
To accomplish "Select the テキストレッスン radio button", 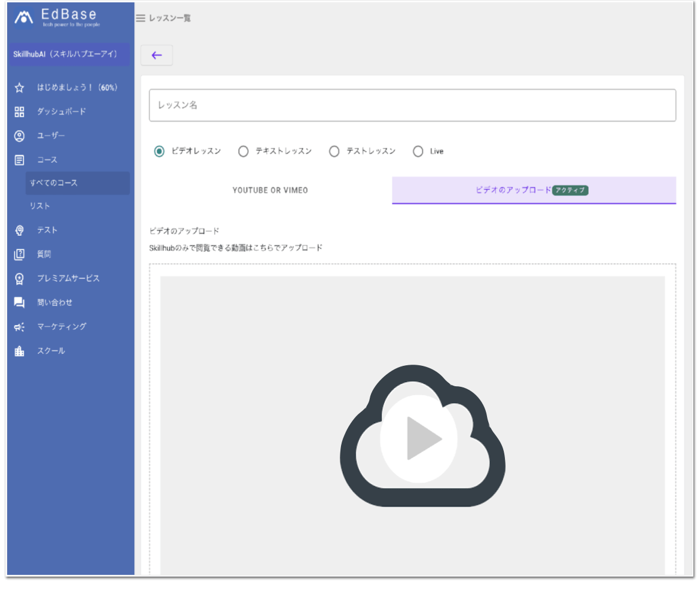I will pyautogui.click(x=244, y=151).
